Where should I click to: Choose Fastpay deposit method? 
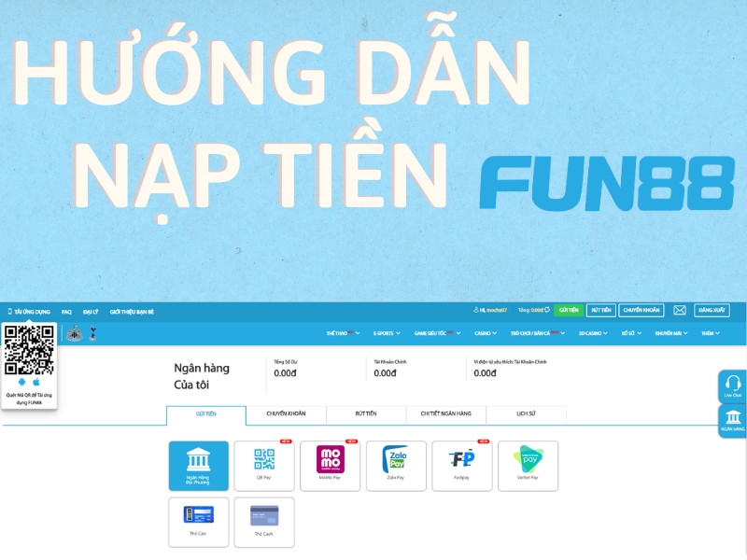461,466
